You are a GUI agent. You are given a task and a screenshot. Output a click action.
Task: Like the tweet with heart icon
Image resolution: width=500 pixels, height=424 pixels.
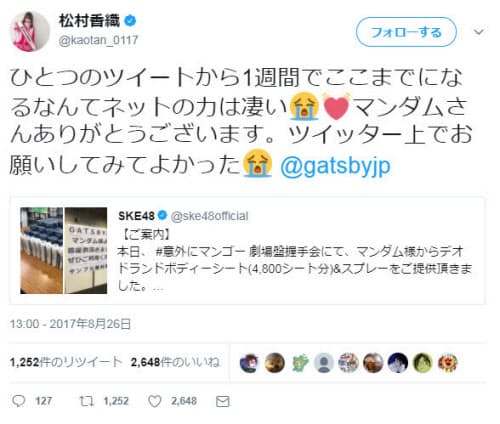pos(155,401)
